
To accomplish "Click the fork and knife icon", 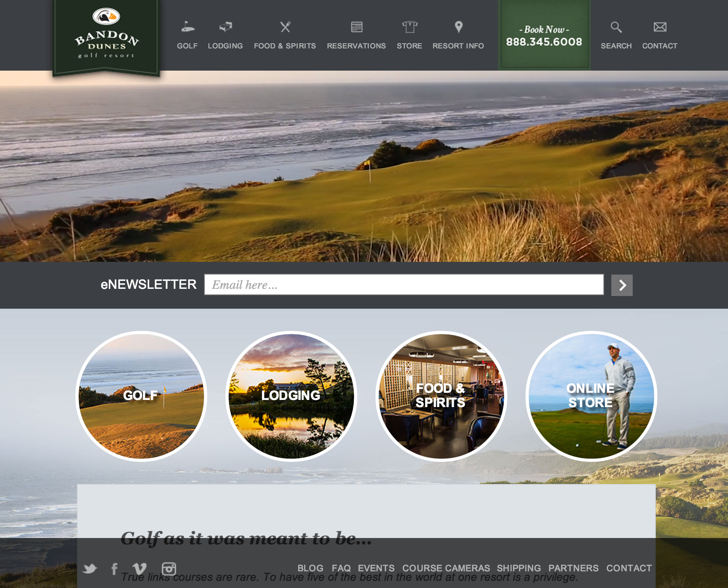I will [285, 27].
